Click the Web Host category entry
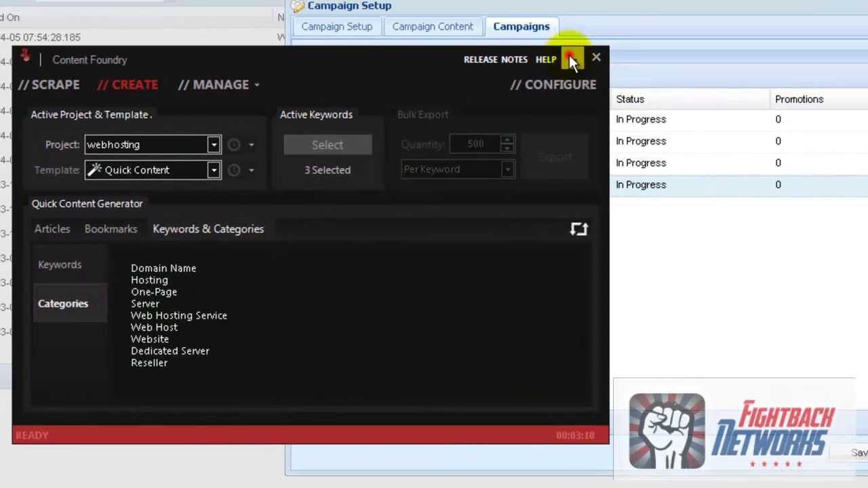The image size is (868, 488). [x=154, y=327]
